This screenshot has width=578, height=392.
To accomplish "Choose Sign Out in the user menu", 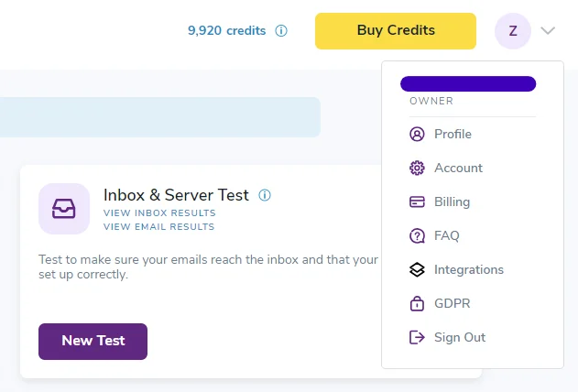I will tap(459, 338).
